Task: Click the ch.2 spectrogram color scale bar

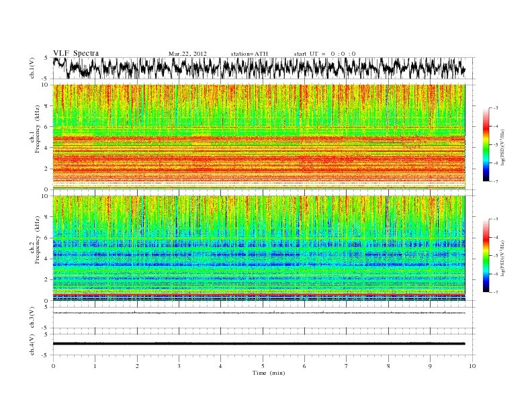Action: [x=486, y=255]
